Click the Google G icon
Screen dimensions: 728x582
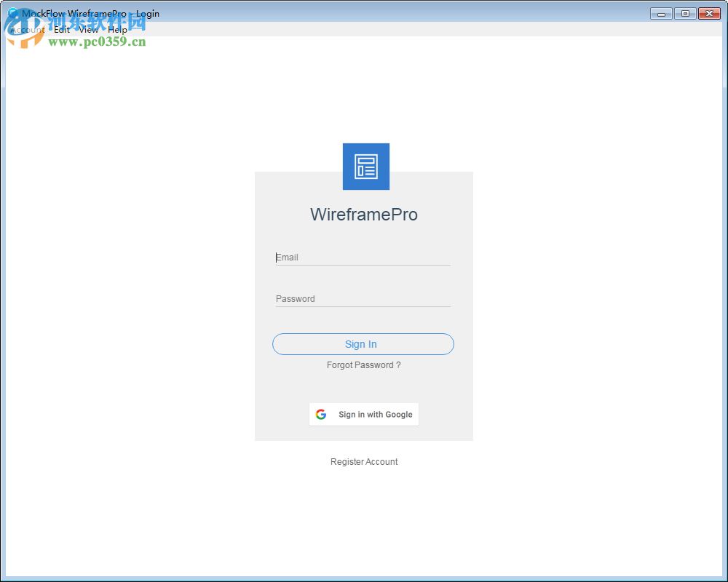pos(321,414)
